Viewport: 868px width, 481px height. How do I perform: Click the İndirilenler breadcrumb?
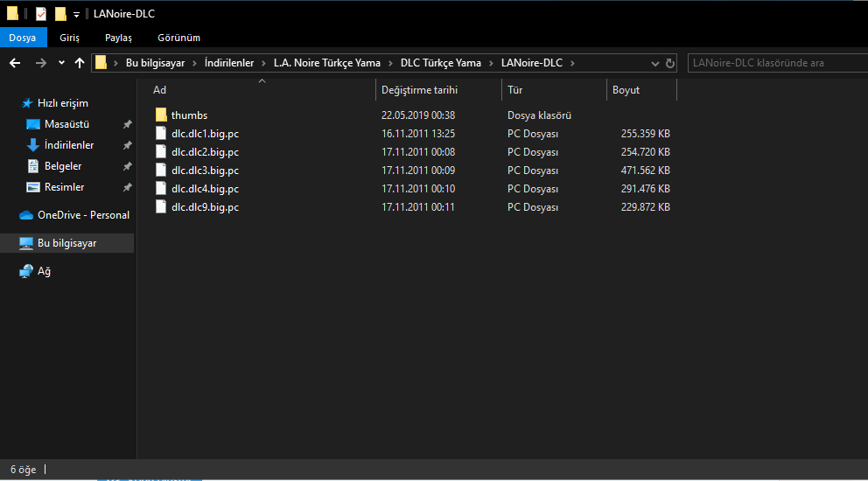tap(229, 63)
